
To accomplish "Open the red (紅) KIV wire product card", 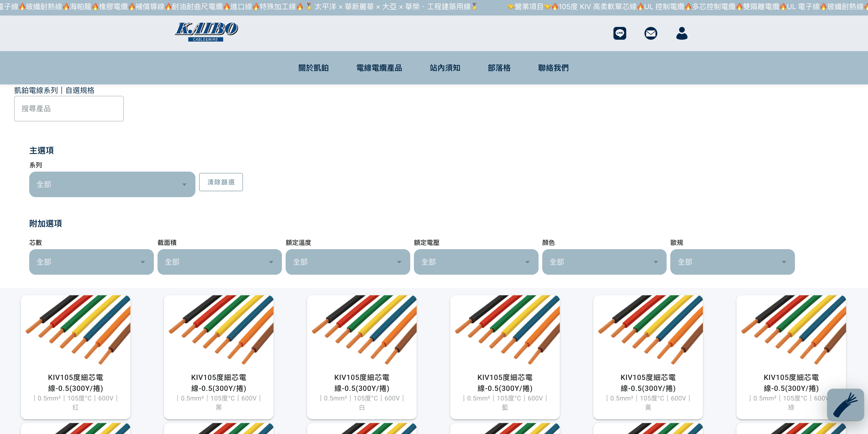I will 76,357.
